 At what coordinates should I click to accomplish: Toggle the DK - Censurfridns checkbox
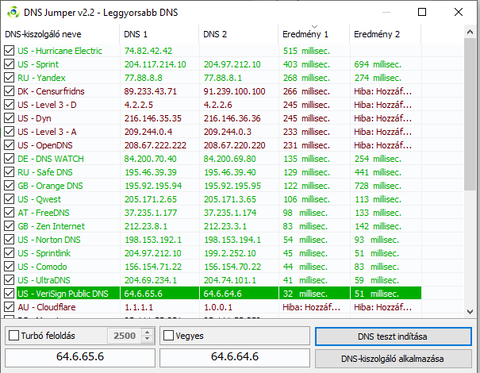coord(9,91)
